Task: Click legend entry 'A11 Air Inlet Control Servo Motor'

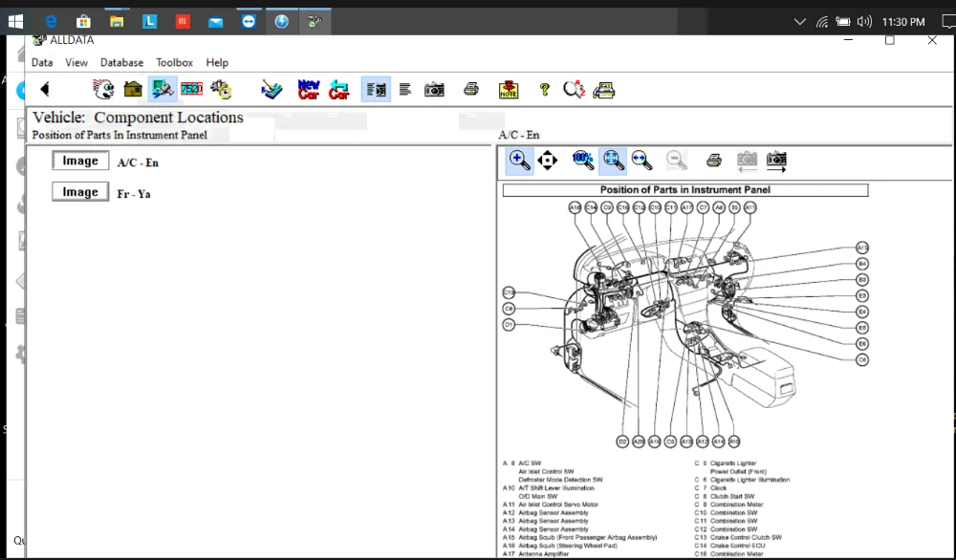Action: pos(551,505)
